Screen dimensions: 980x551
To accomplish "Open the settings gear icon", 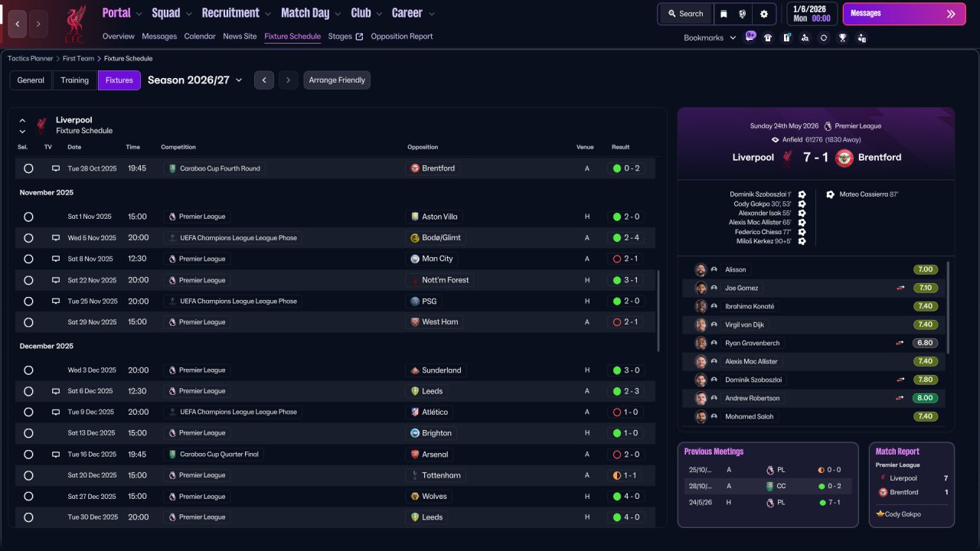I will [764, 14].
